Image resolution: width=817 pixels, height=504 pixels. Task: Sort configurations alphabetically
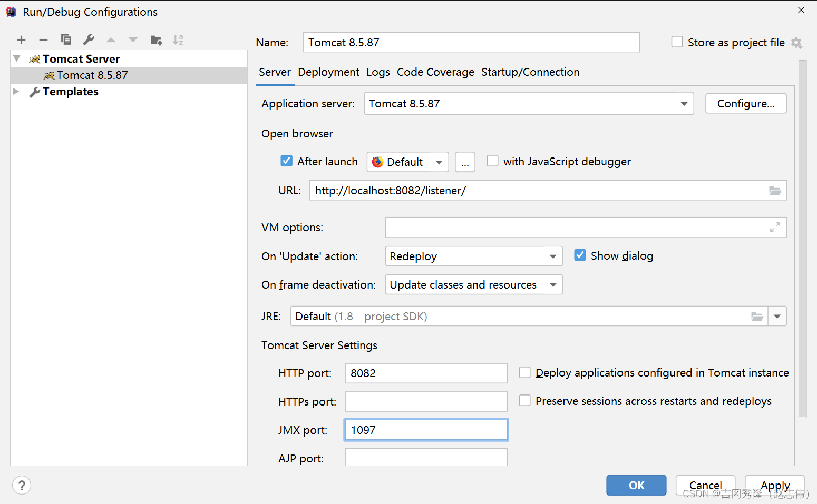(178, 40)
